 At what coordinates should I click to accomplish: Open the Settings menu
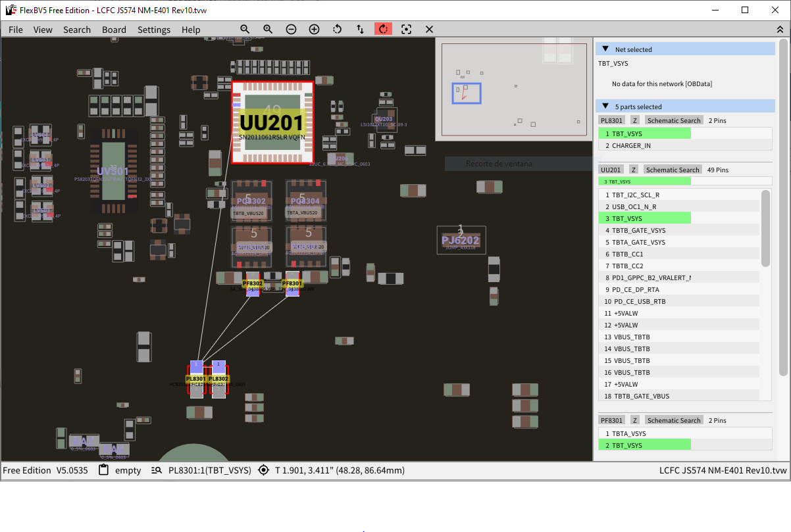(154, 30)
